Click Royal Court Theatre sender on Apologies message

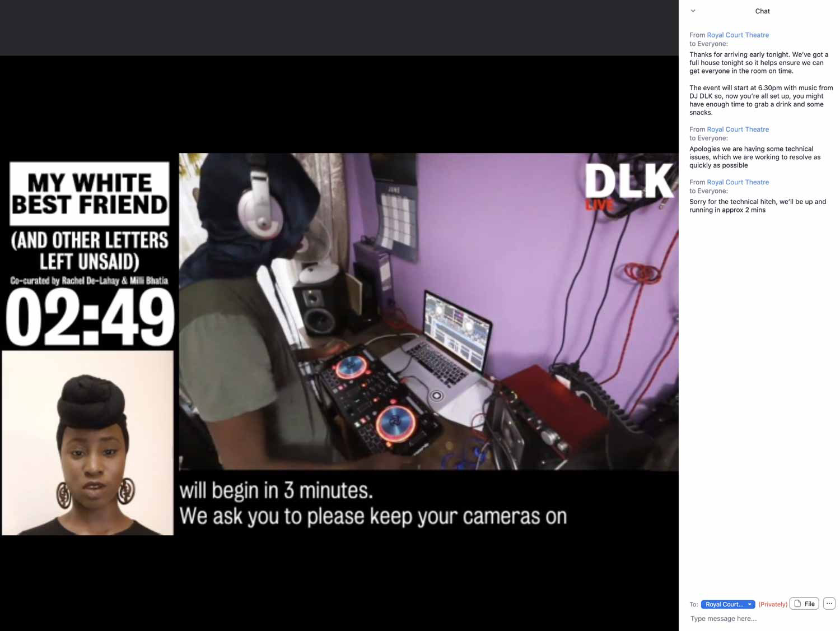(738, 129)
